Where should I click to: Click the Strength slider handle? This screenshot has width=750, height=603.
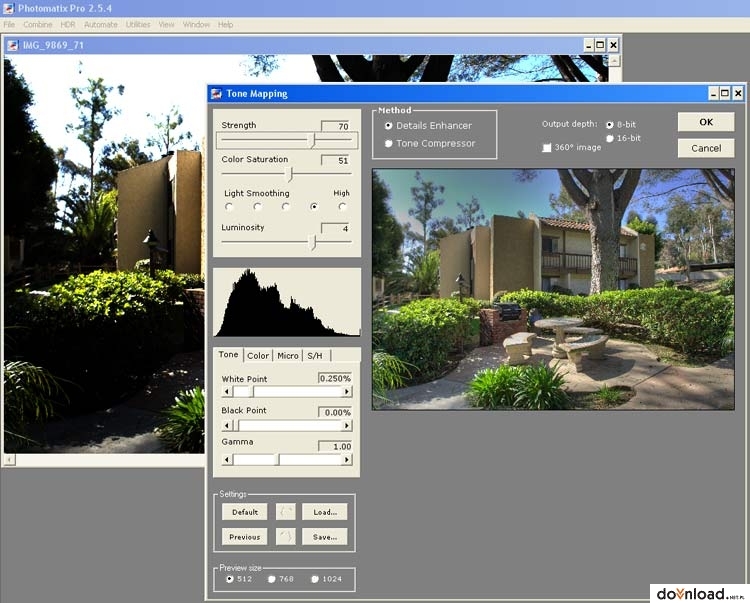pos(311,141)
